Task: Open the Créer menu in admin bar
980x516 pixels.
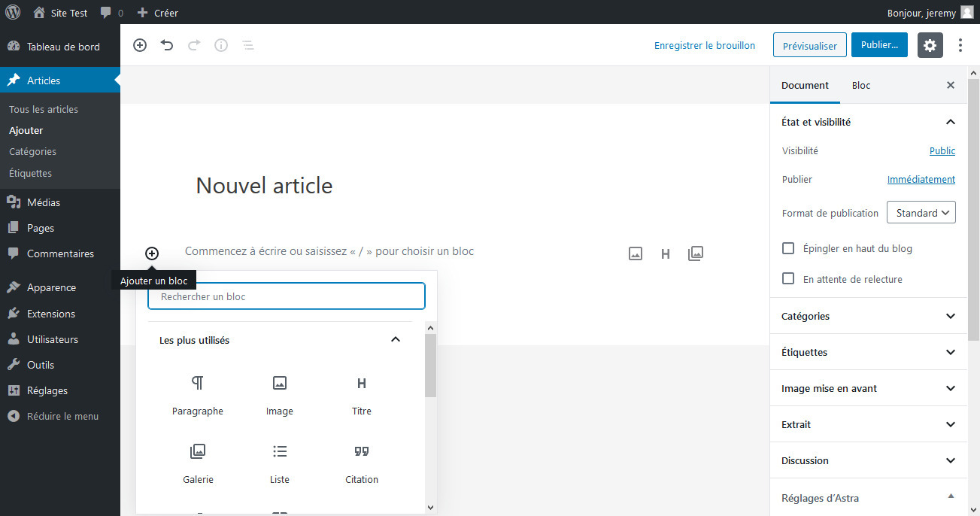Action: [158, 13]
